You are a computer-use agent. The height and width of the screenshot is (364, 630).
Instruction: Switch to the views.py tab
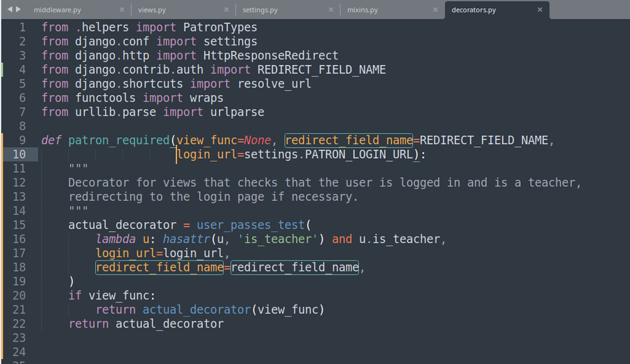[x=152, y=10]
